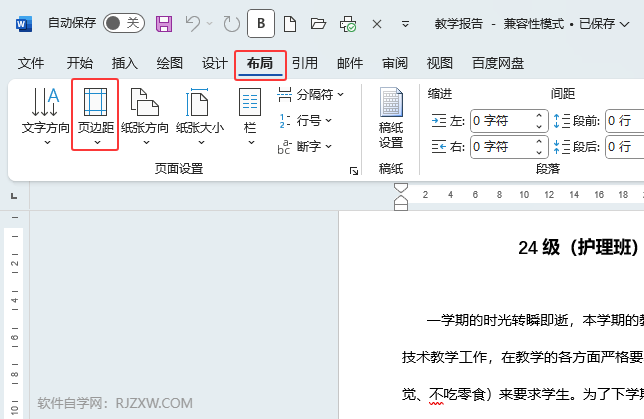Screen dimensions: 644x419
Task: Click the first line indent marker on ruler
Action: point(401,188)
